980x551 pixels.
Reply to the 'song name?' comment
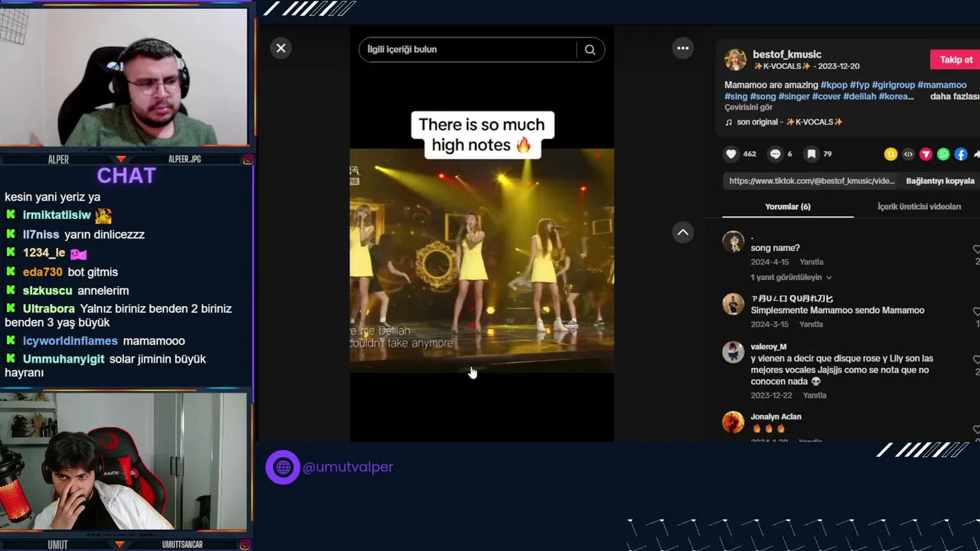click(x=811, y=262)
